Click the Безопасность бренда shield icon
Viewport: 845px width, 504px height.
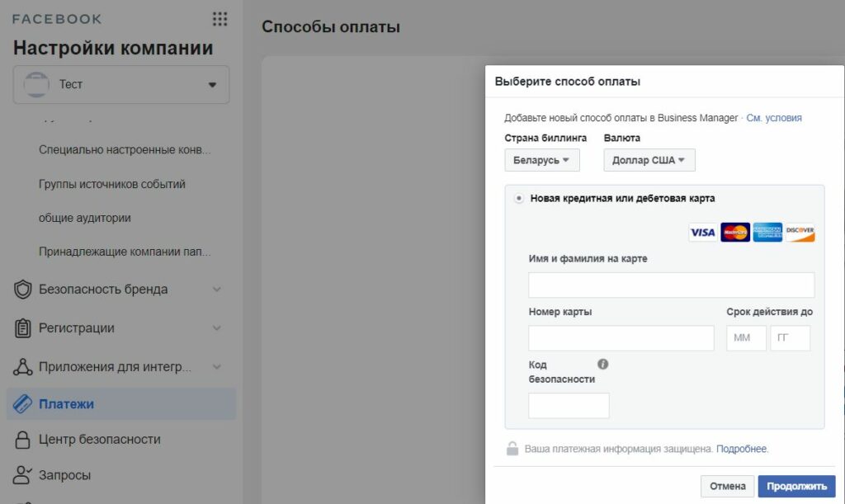pos(22,290)
